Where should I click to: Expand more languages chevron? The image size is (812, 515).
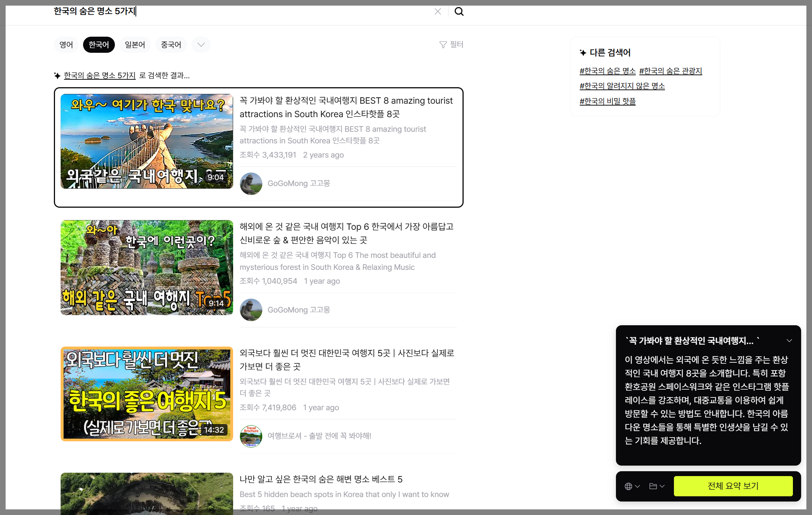(201, 45)
